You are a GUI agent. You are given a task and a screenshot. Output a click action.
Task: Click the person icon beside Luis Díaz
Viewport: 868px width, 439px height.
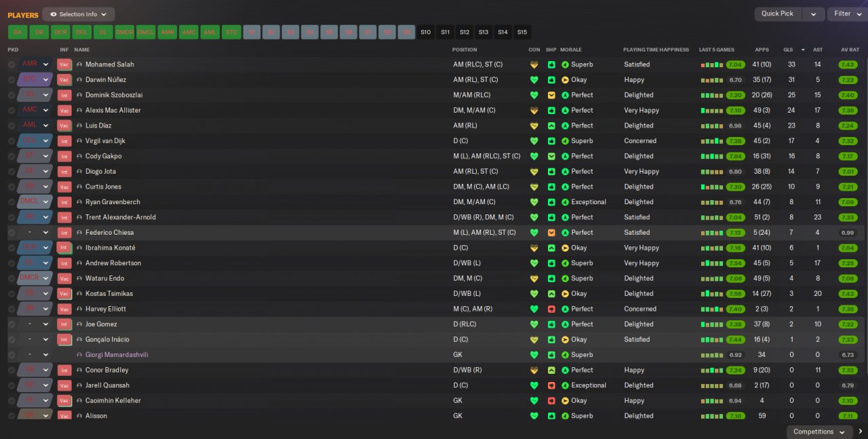(79, 126)
